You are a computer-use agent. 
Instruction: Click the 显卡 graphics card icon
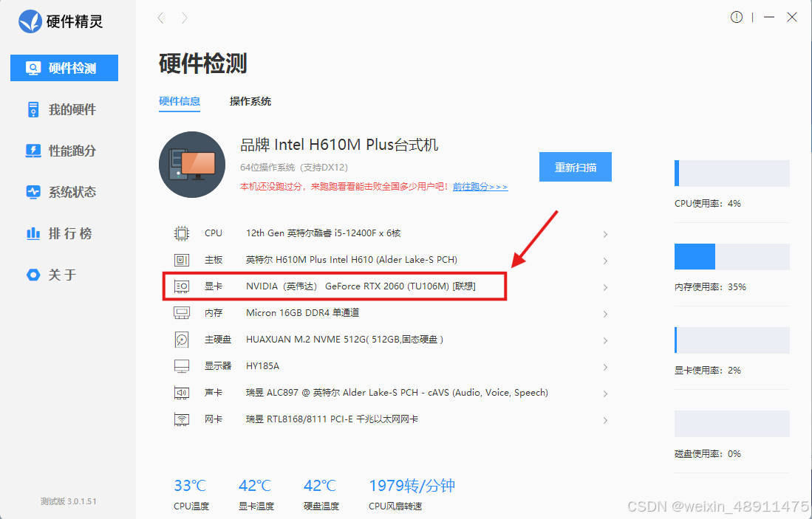pos(182,286)
